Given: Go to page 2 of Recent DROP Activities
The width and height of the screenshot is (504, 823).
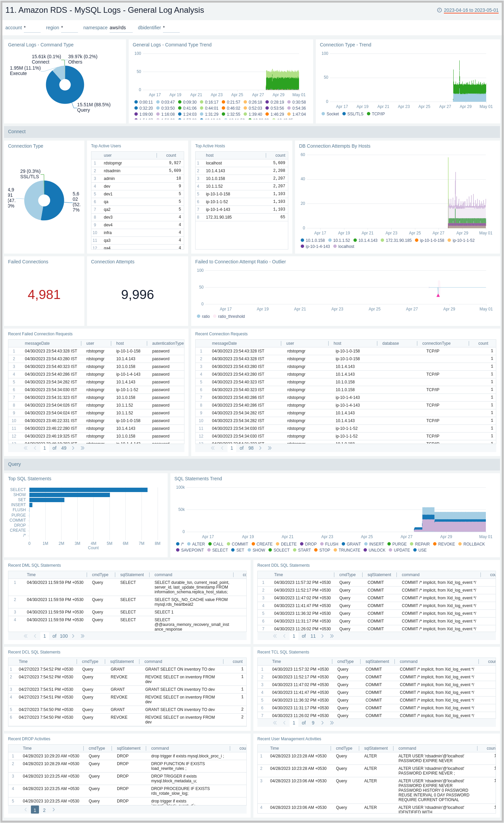Looking at the screenshot, I should click(44, 810).
